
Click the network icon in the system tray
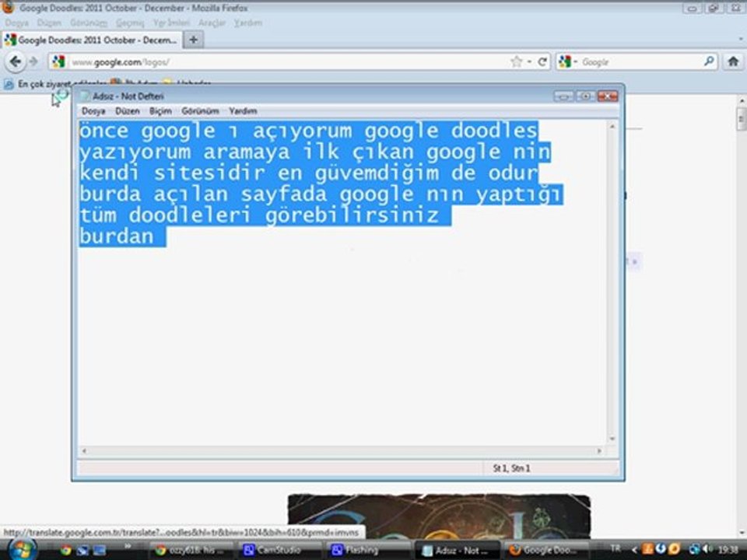pos(695,550)
